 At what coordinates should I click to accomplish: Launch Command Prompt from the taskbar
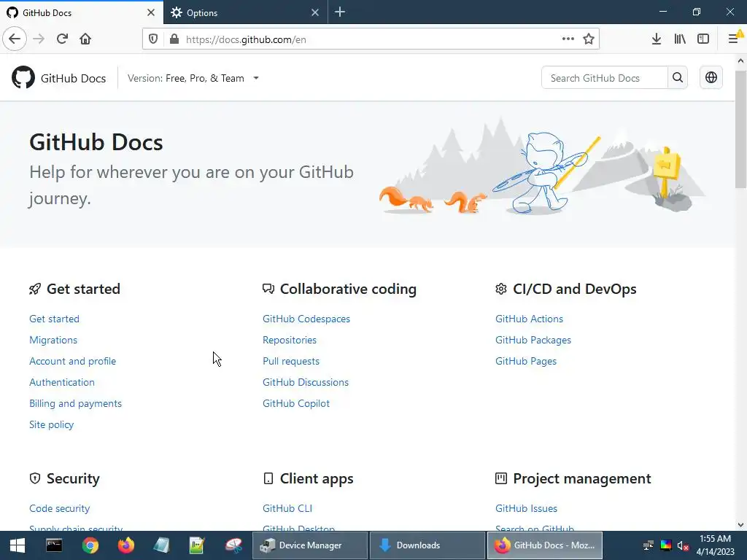[54, 545]
